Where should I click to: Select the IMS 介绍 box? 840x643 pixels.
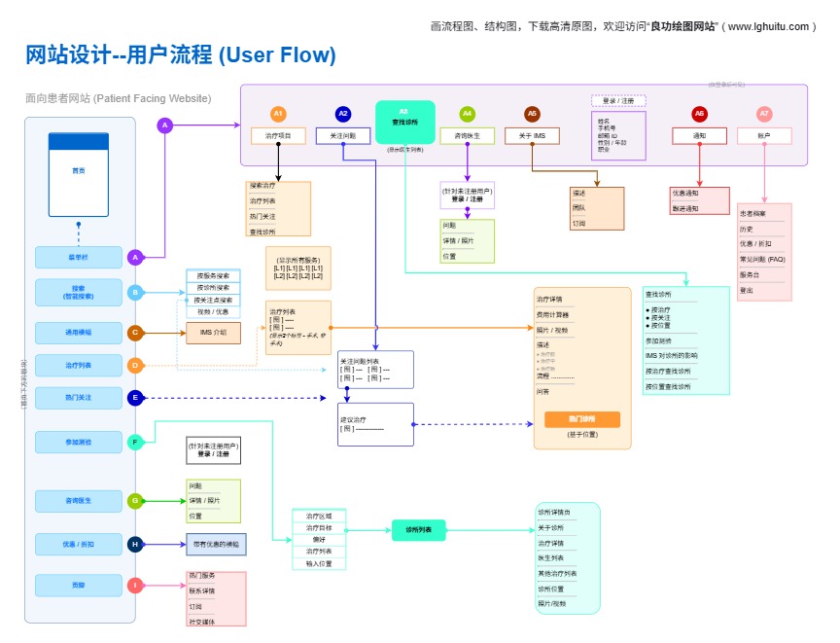(213, 333)
